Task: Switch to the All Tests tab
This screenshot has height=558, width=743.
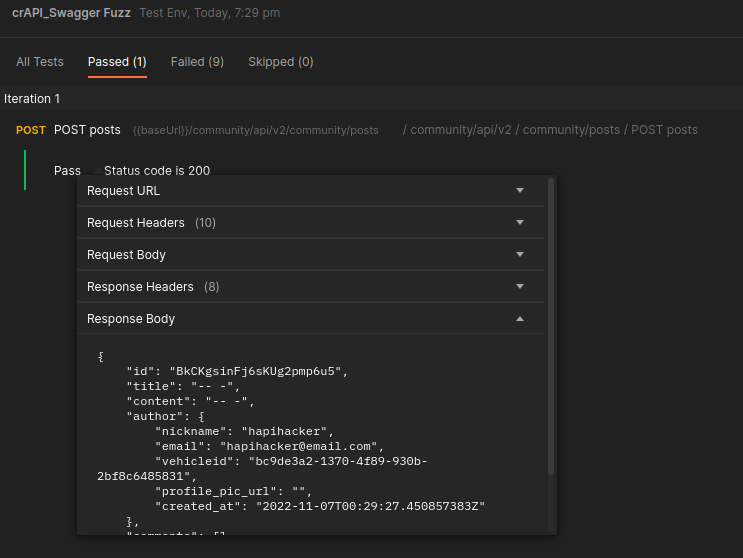Action: coord(39,62)
